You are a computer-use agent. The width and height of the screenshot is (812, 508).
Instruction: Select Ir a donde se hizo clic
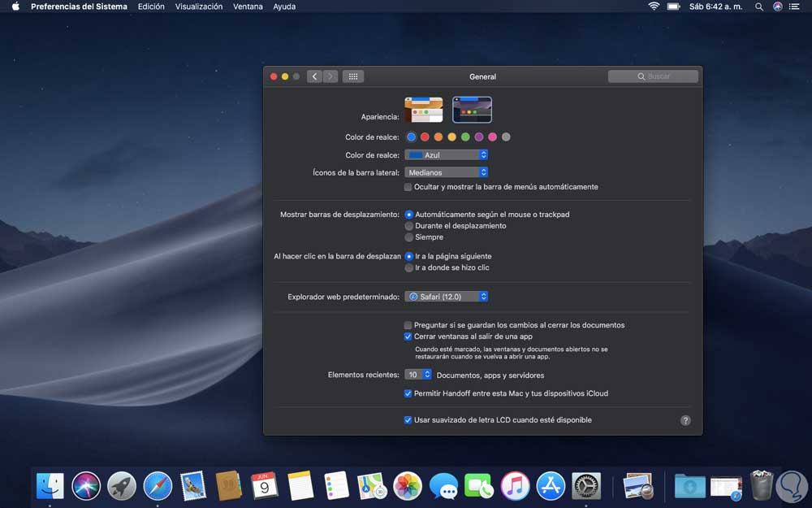(x=408, y=268)
